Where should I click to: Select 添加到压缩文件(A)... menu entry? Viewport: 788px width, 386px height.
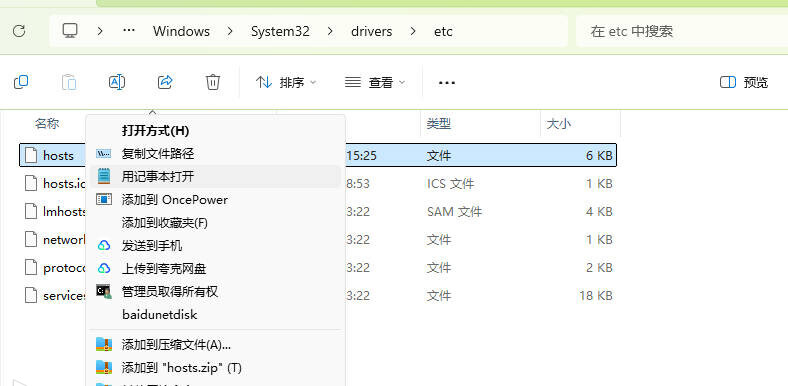click(216, 344)
